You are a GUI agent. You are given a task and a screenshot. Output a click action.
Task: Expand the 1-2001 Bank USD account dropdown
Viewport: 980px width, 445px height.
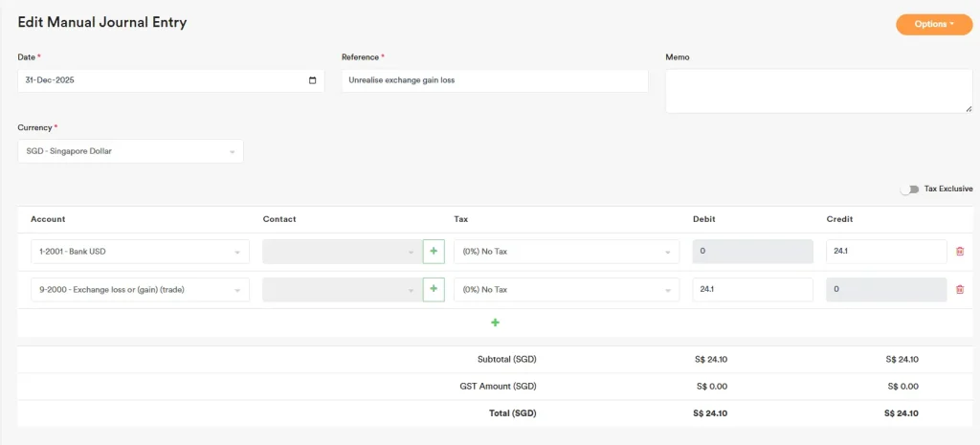point(140,252)
